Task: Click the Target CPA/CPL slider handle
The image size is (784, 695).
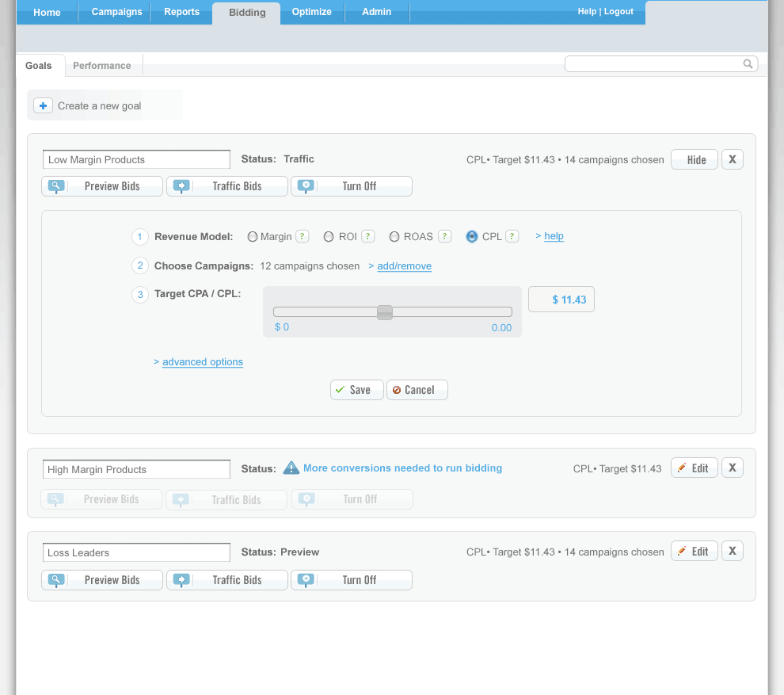Action: (x=385, y=312)
